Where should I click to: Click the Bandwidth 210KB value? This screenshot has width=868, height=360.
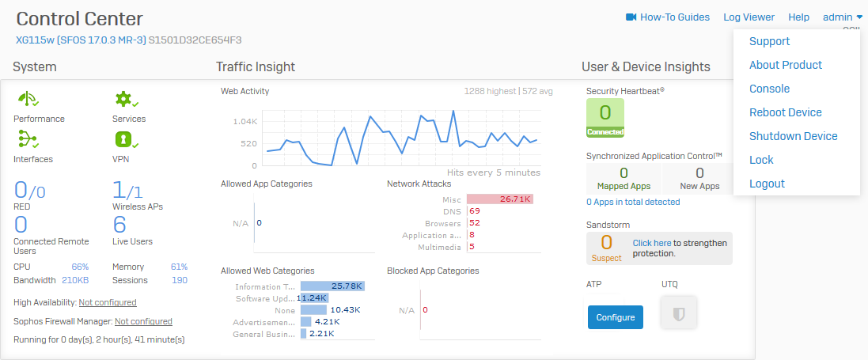pos(75,280)
